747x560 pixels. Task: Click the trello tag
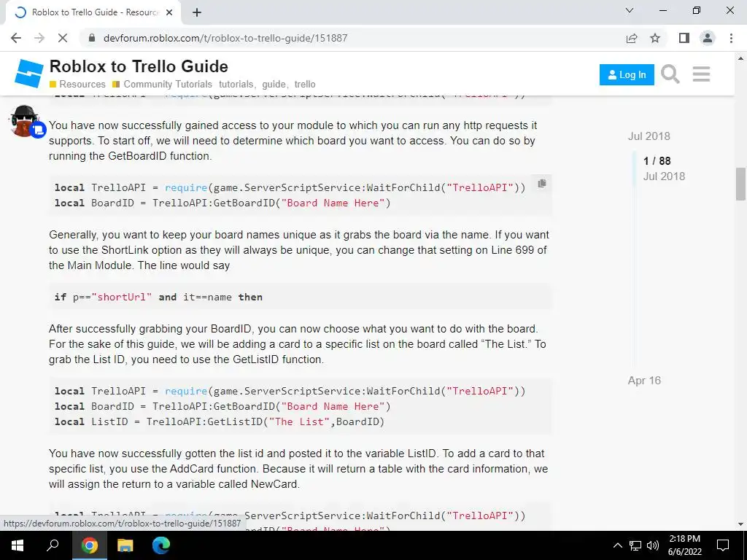point(305,85)
